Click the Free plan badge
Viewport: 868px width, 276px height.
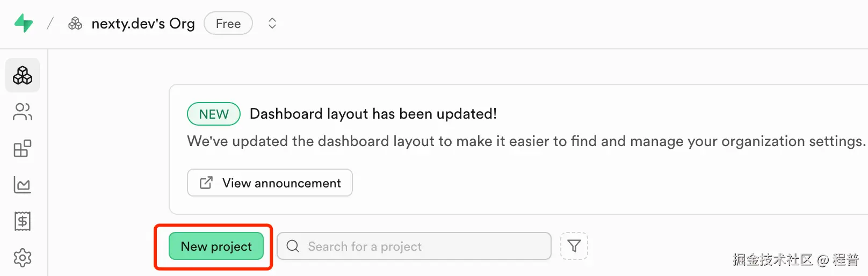[x=228, y=24]
